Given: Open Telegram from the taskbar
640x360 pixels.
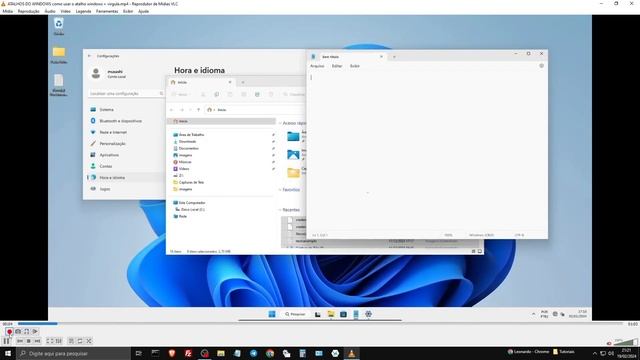Looking at the screenshot, I should [253, 353].
